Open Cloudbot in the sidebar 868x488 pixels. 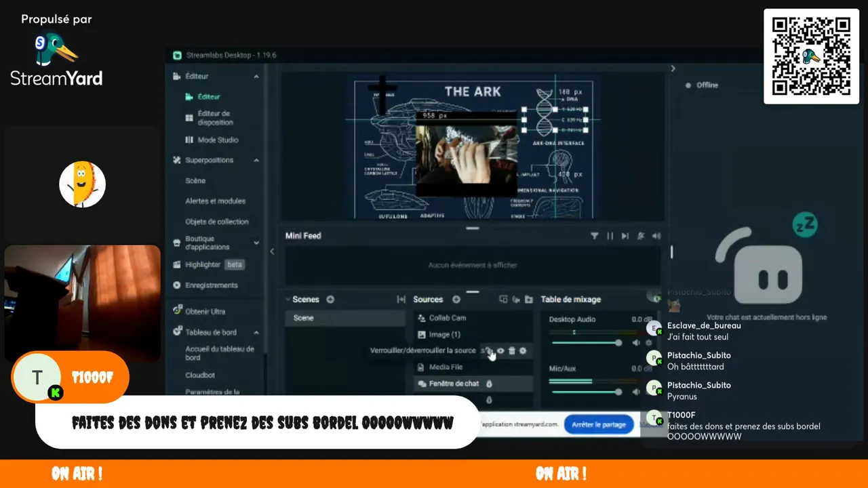point(200,375)
